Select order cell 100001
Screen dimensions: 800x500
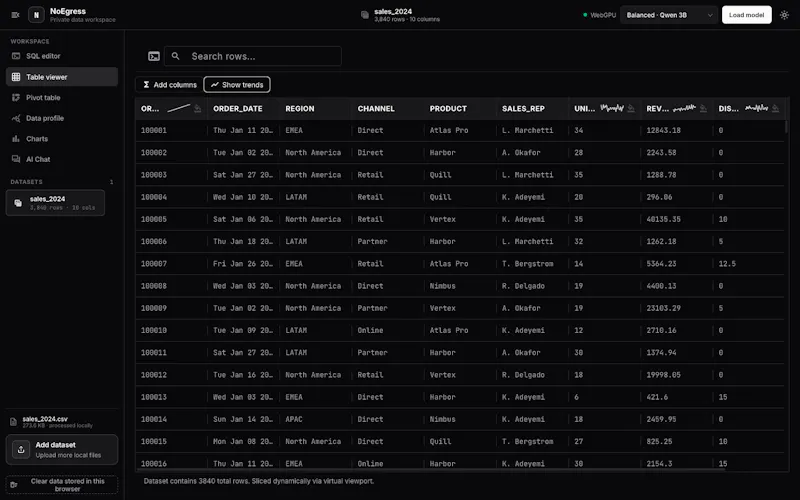click(171, 131)
